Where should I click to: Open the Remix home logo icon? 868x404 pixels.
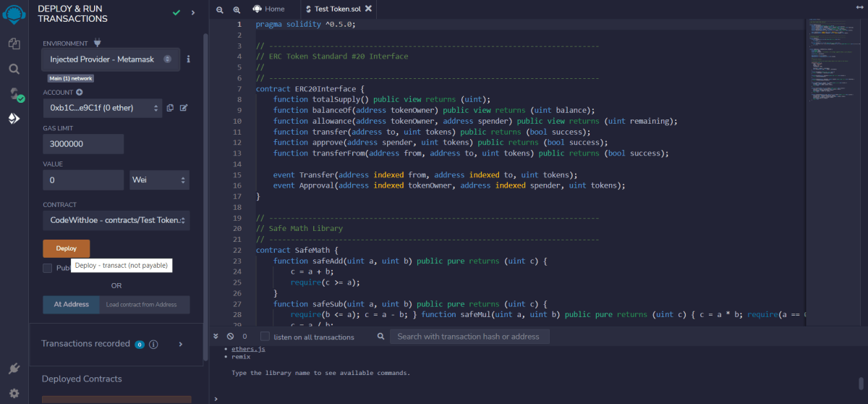14,15
